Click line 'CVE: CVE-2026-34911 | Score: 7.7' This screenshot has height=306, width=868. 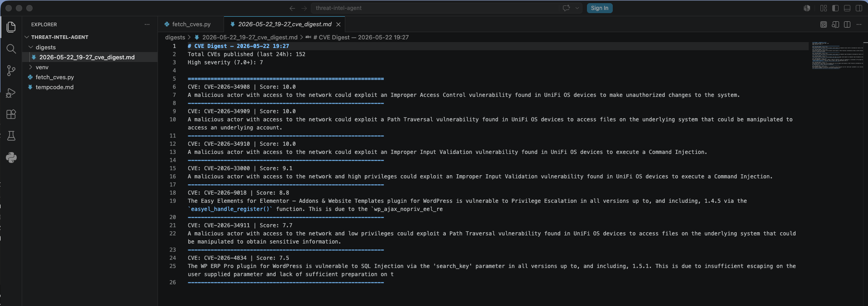point(240,225)
